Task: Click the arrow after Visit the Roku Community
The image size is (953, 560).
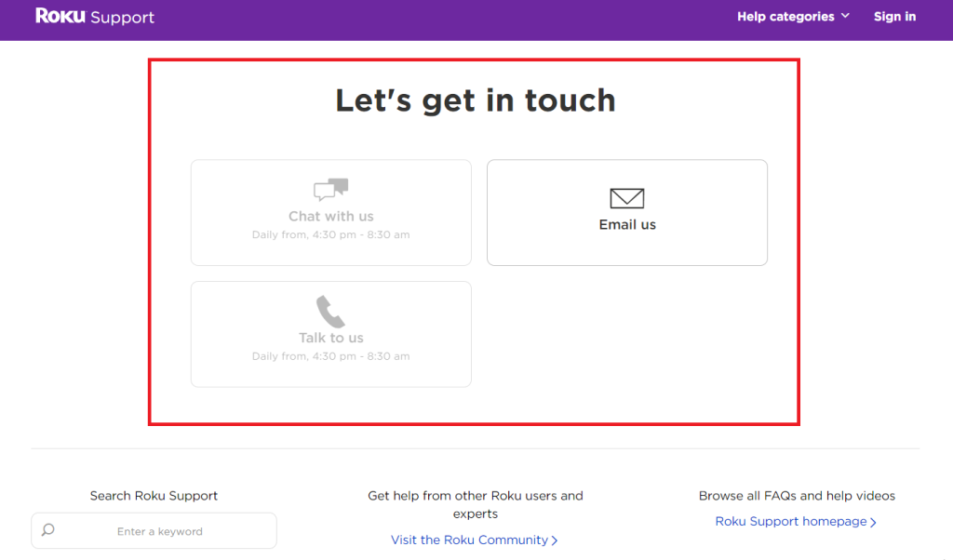Action: pyautogui.click(x=555, y=540)
